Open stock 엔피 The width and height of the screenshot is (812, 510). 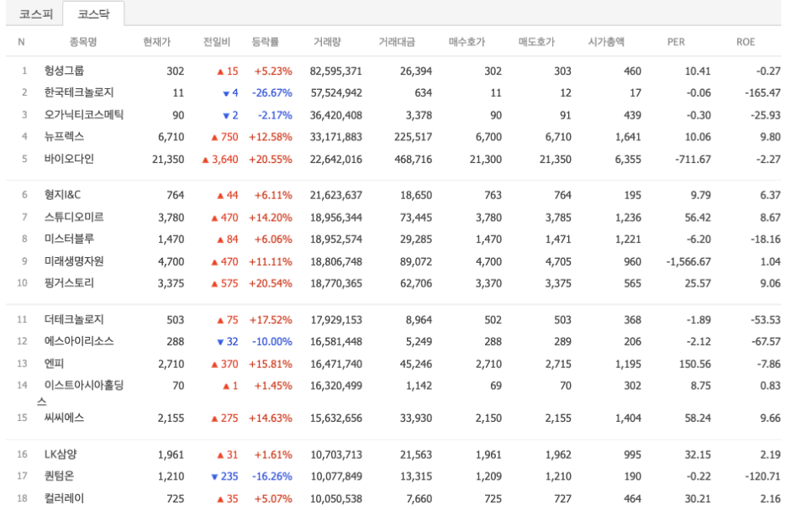tap(54, 364)
